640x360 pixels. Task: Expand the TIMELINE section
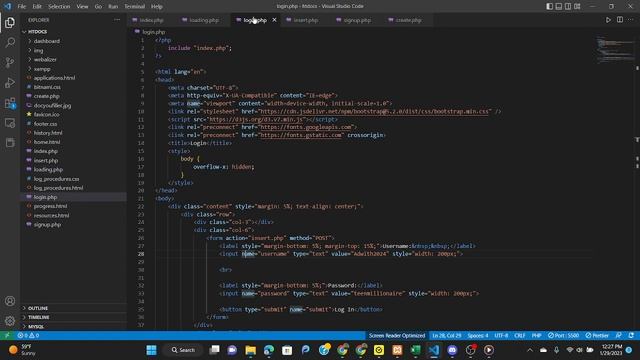[x=38, y=317]
